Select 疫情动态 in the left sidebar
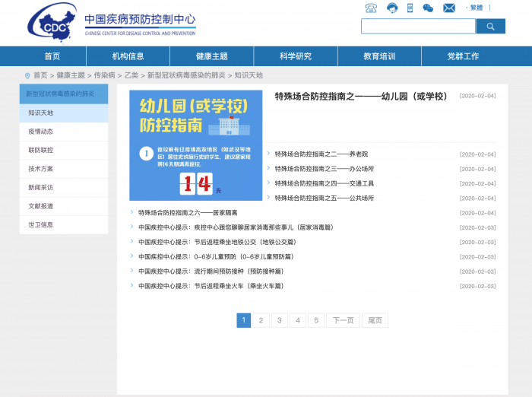Screen dimensions: 532x397 [x=41, y=132]
